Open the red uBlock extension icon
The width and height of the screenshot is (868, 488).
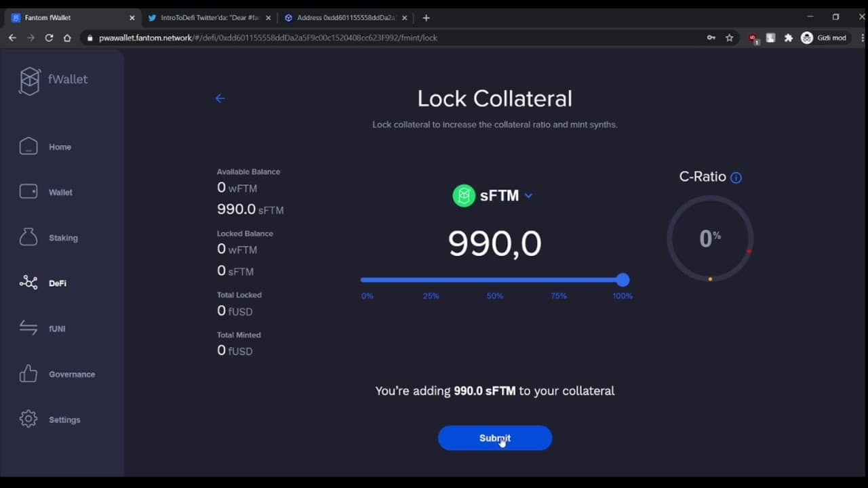tap(754, 38)
